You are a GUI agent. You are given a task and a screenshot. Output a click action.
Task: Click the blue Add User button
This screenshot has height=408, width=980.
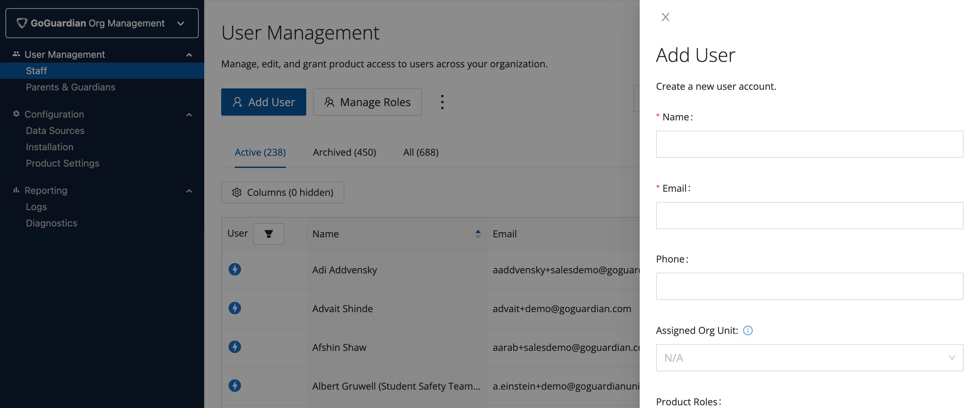(264, 102)
